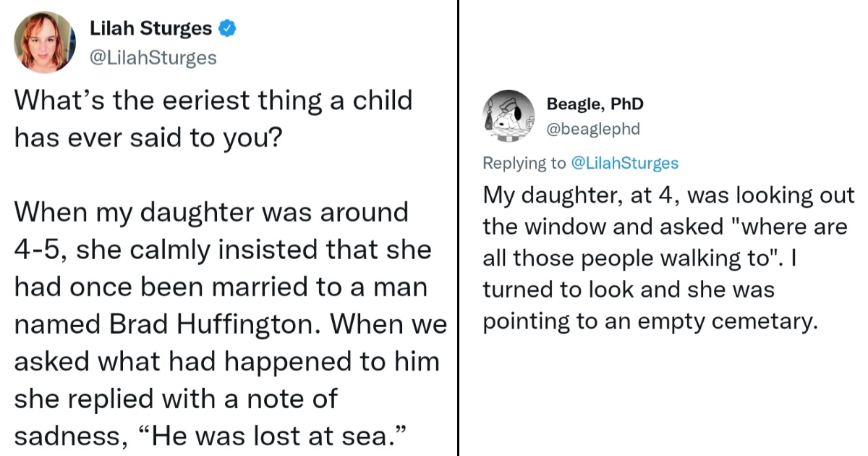Click the line "turned to look and she was"

coord(628,290)
